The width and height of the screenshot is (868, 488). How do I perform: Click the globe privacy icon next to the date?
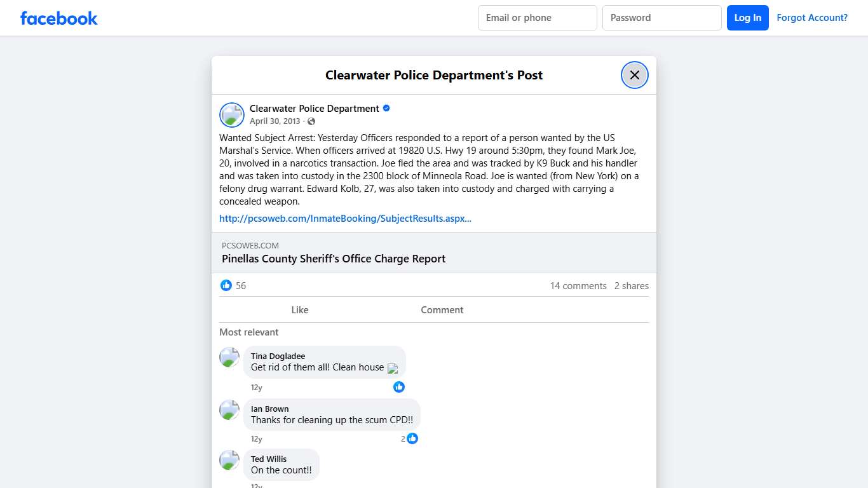311,121
